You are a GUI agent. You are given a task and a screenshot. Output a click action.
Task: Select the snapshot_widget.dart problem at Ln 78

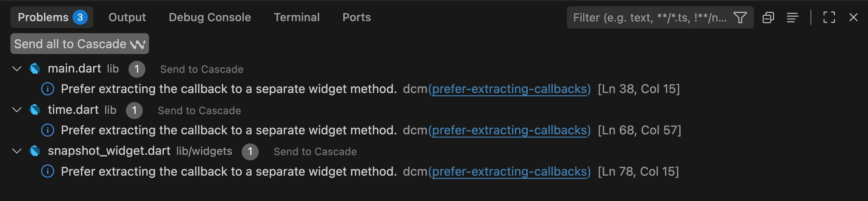(x=228, y=172)
